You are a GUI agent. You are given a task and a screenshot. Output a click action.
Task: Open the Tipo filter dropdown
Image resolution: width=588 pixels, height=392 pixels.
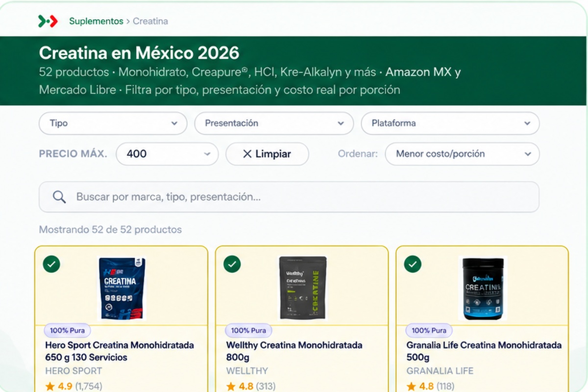click(x=113, y=123)
